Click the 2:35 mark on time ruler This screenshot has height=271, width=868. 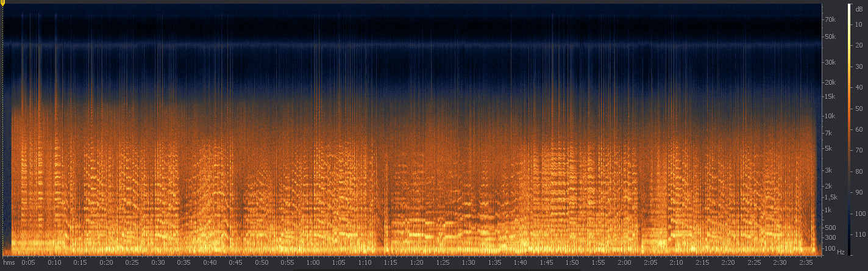pyautogui.click(x=805, y=262)
